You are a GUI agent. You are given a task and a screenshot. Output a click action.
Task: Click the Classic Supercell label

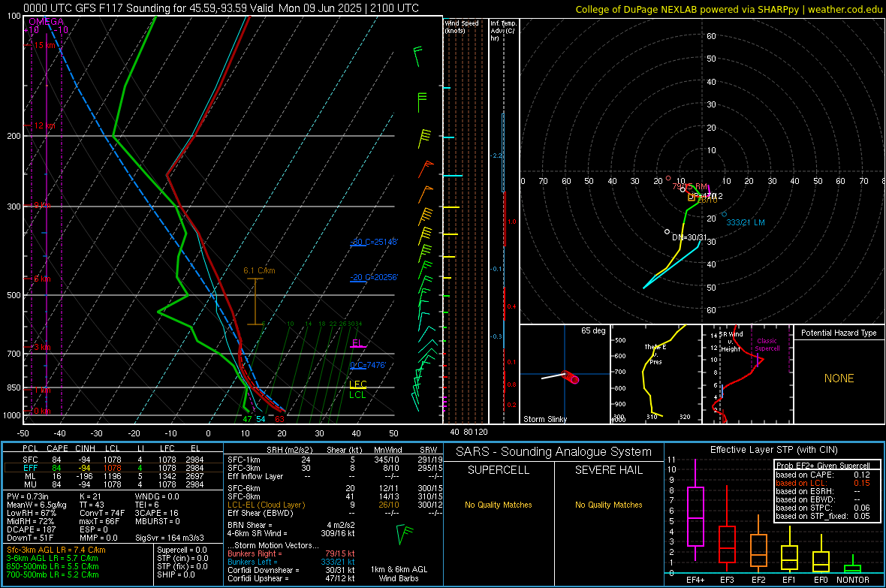point(767,345)
